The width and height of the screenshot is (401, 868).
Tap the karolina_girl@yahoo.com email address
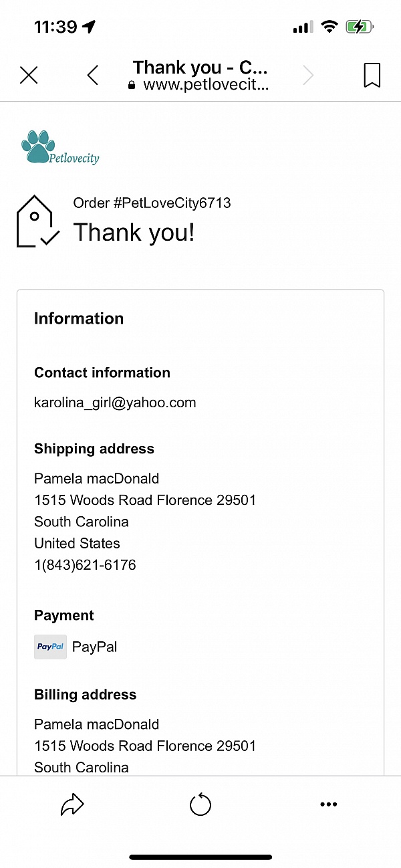pos(115,403)
